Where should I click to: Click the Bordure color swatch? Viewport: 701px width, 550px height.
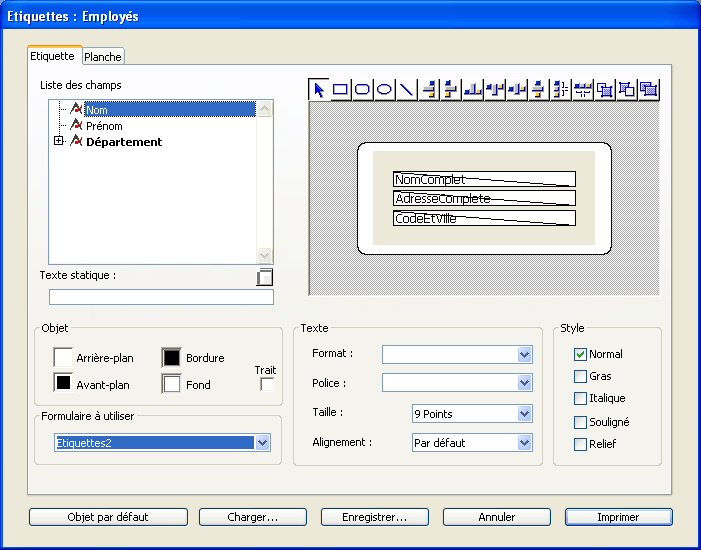[x=171, y=357]
